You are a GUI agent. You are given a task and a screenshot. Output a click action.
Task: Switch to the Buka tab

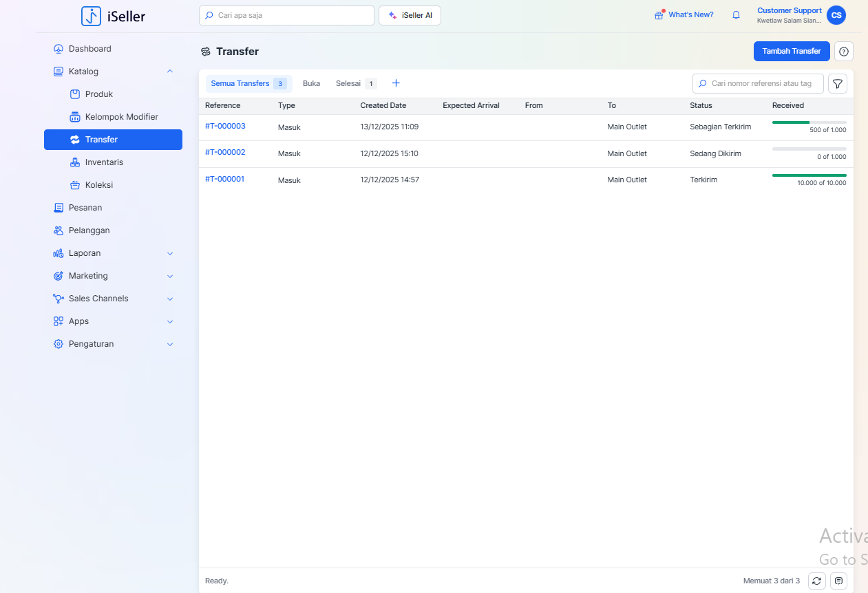coord(311,83)
